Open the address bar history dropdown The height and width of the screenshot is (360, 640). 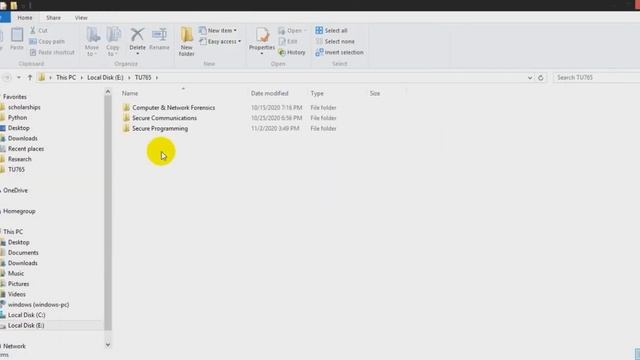[530, 78]
